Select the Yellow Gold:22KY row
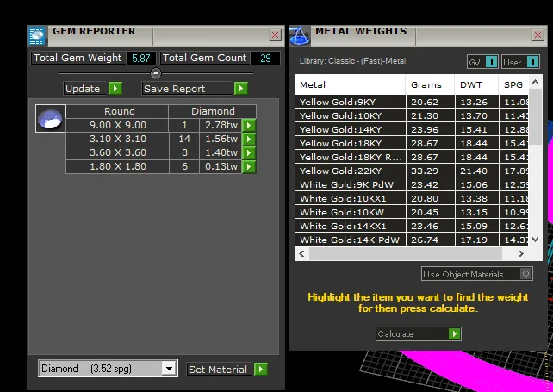This screenshot has width=553, height=392. (411, 171)
